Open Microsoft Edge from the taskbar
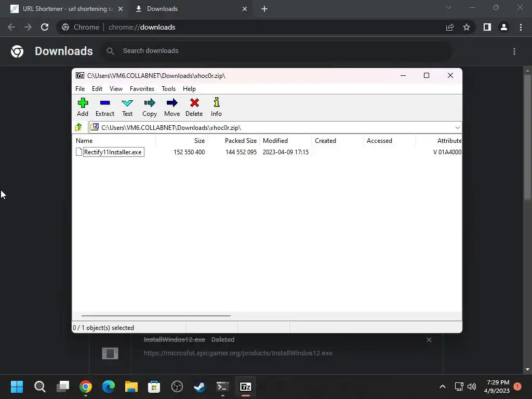The width and height of the screenshot is (532, 399). (109, 387)
